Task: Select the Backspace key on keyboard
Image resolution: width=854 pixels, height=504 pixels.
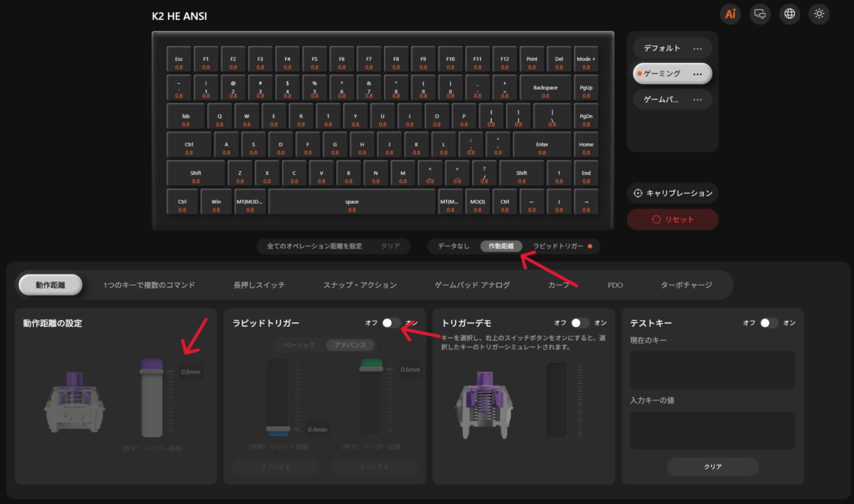Action: (546, 88)
